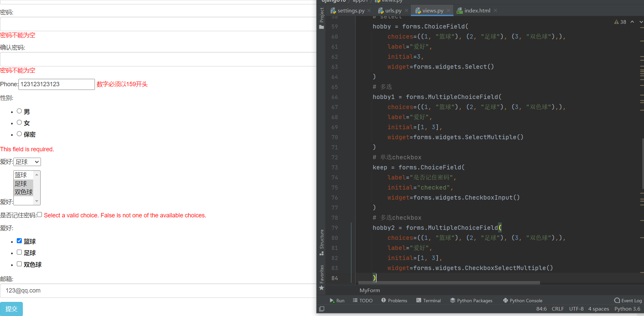Viewport: 644px width, 316px height.
Task: Open the index.html editor tab
Action: click(x=477, y=11)
